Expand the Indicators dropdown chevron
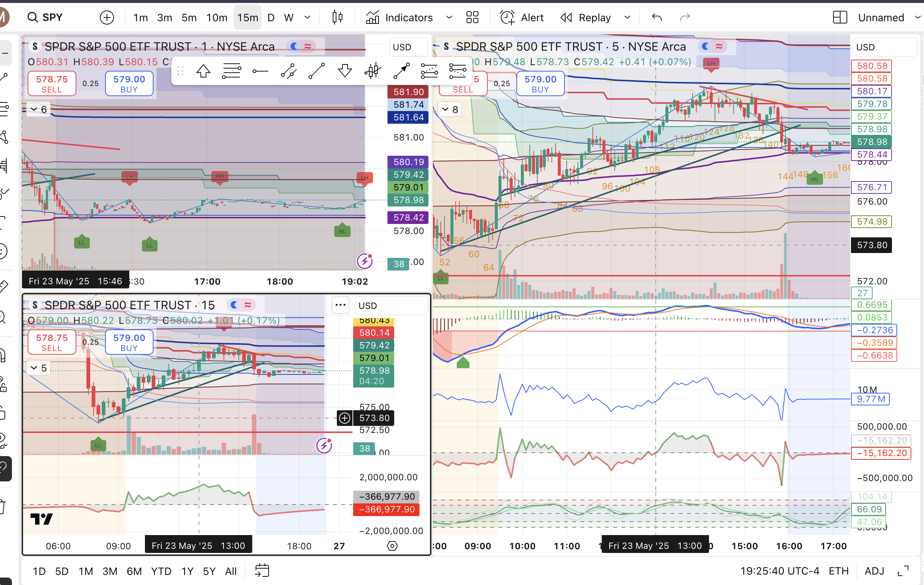 point(449,17)
